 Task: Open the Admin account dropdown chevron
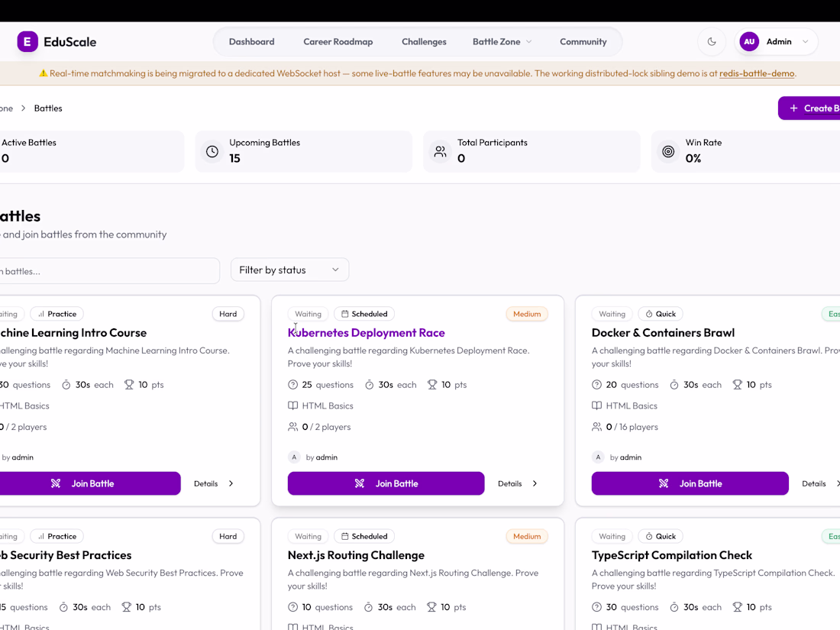[805, 42]
